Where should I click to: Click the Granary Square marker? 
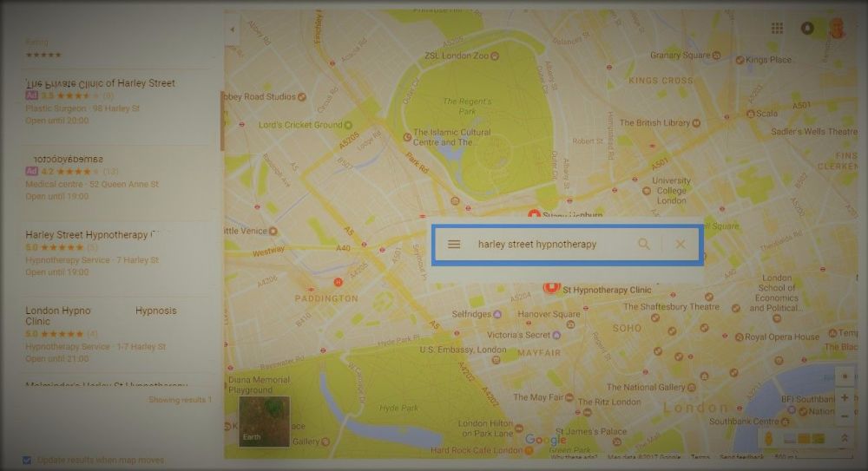click(x=716, y=56)
